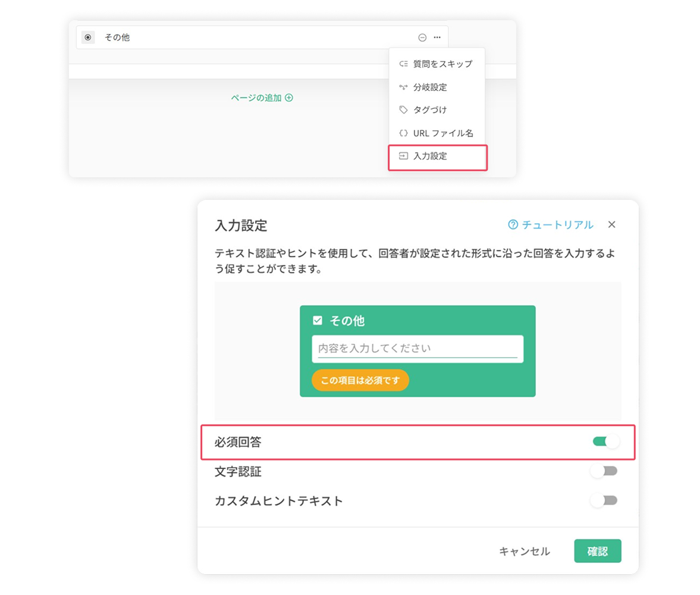Click the skip-question icon in menu
The height and width of the screenshot is (595, 700).
tap(404, 64)
